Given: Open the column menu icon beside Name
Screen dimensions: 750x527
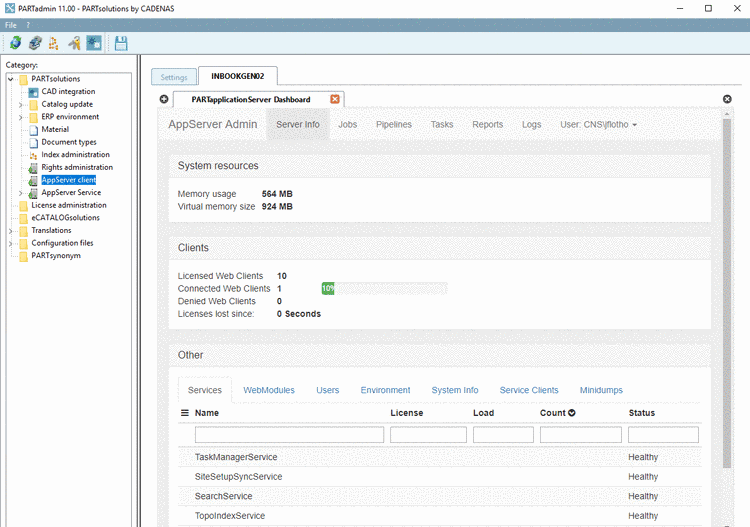Looking at the screenshot, I should click(x=185, y=413).
